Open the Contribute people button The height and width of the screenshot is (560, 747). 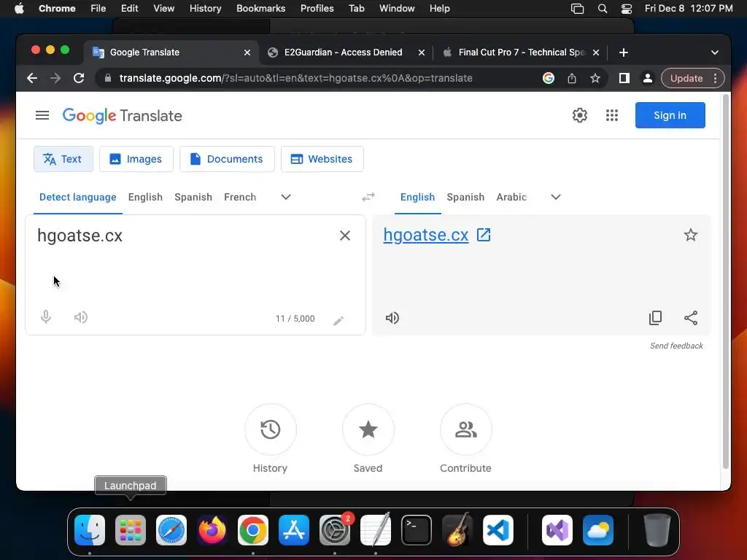click(x=466, y=429)
